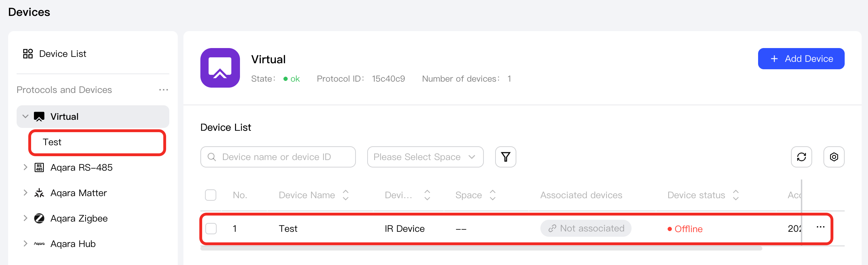
Task: Click the ok state indicator
Action: coord(292,79)
